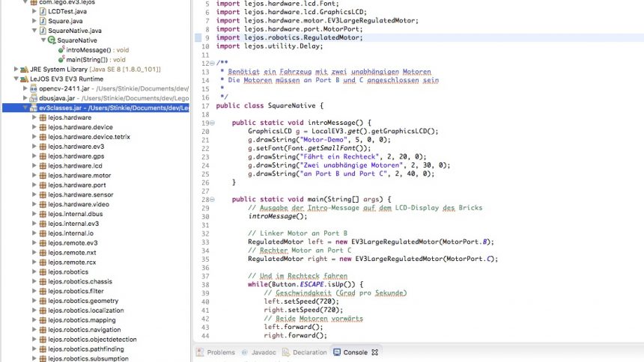This screenshot has height=362, width=644.
Task: Collapse SquareNative.java tree node
Action: pyautogui.click(x=34, y=31)
